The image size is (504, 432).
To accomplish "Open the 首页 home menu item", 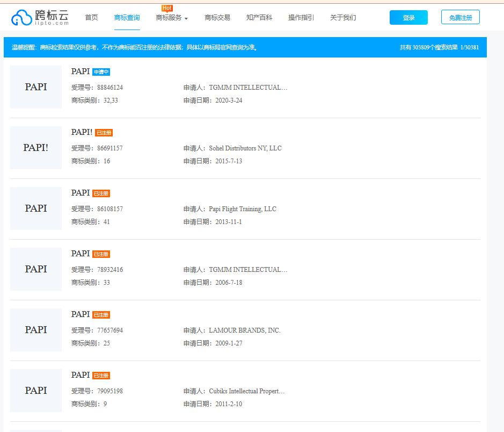I will (91, 18).
